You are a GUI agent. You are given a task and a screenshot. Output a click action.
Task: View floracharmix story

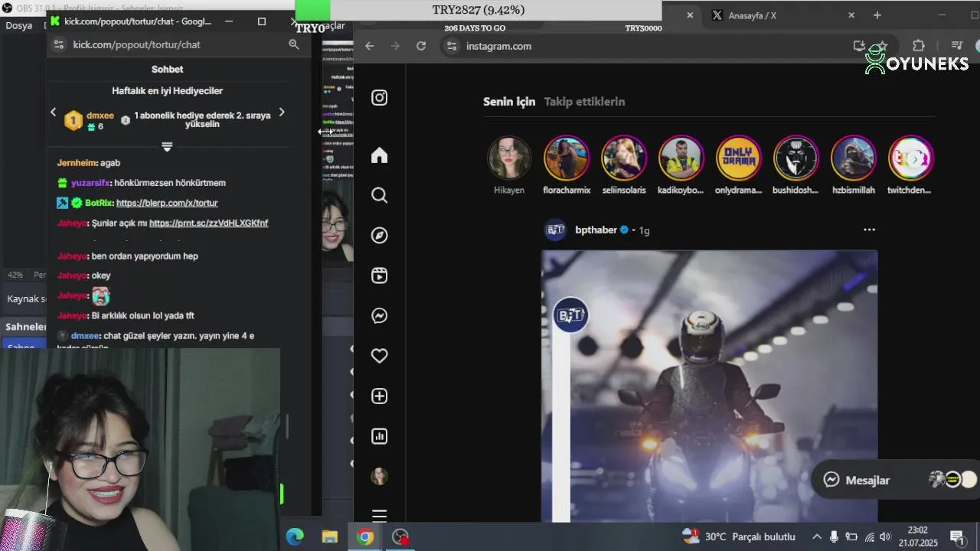[567, 158]
